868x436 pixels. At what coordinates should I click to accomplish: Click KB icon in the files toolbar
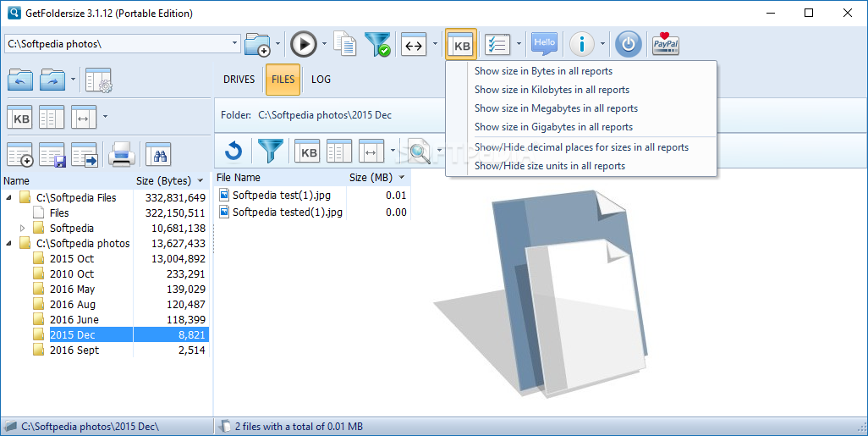coord(307,152)
